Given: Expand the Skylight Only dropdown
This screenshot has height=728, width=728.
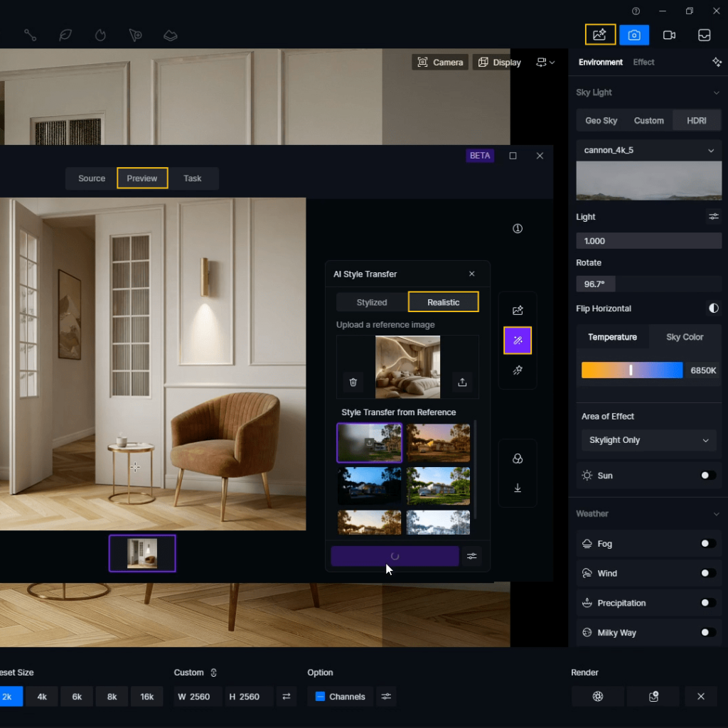Looking at the screenshot, I should 648,440.
